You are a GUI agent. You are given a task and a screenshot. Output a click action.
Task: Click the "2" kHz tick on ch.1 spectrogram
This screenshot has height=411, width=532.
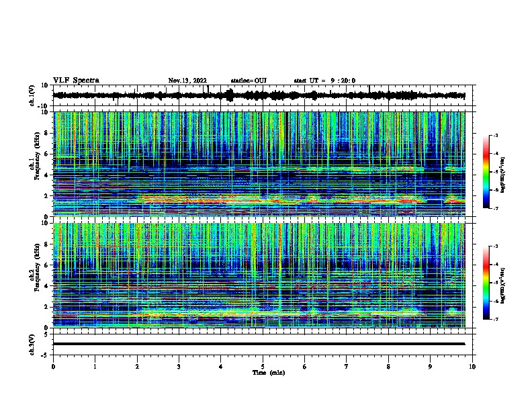pos(46,196)
